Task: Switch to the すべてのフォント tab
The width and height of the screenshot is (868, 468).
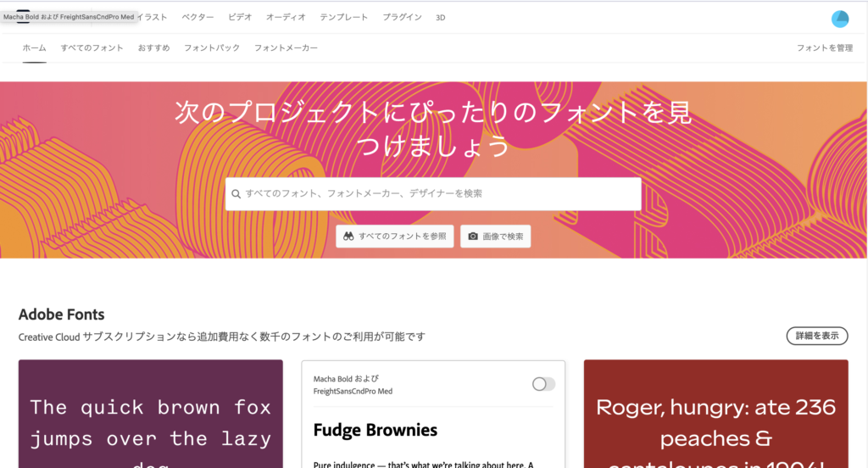Action: [92, 48]
